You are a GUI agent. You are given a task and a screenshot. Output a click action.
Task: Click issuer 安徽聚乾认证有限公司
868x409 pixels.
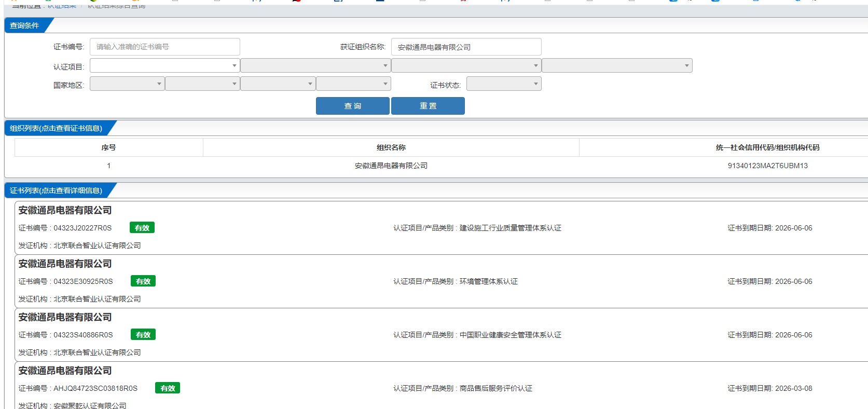[90, 406]
